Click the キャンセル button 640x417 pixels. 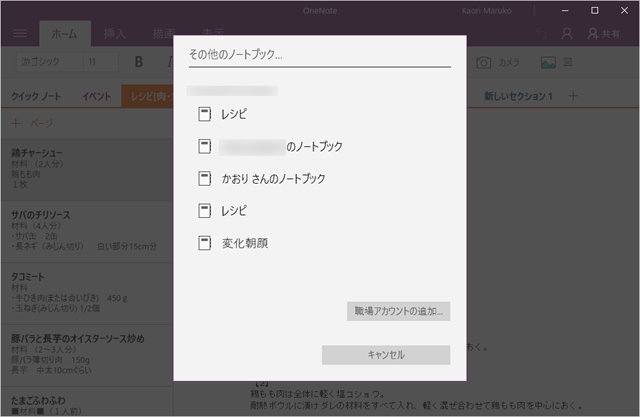point(386,355)
